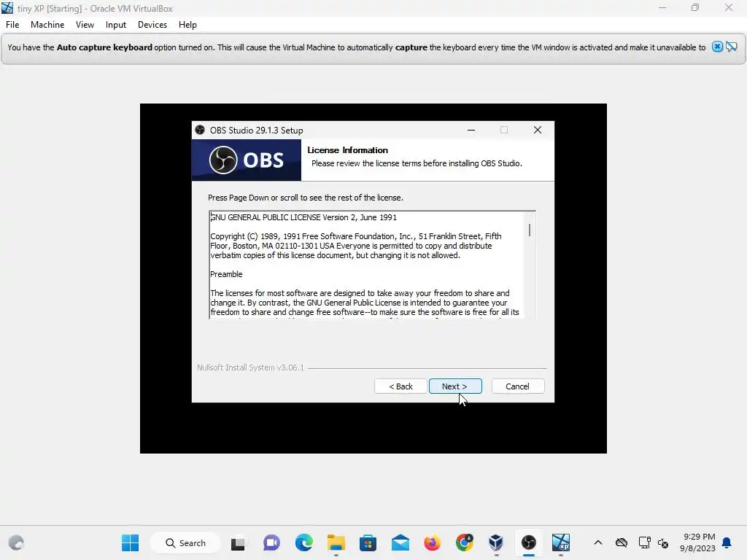Click the OBS logo in the setup header
This screenshot has height=560, width=747.
click(247, 160)
